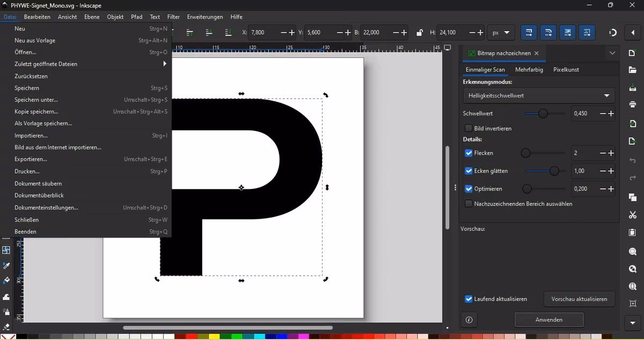Viewport: 644px width, 340px height.
Task: Toggle Laufend aktualisieren checkbox
Action: coord(469,299)
